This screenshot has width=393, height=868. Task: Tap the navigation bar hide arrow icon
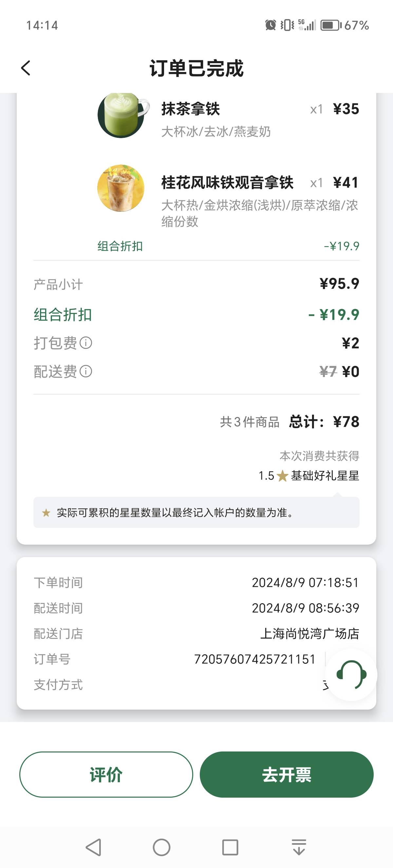tap(299, 847)
